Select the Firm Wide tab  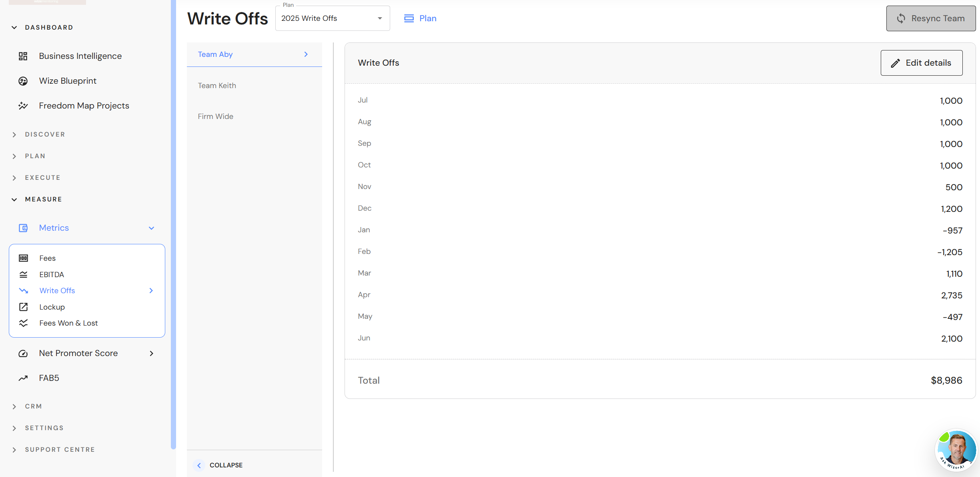pyautogui.click(x=215, y=117)
